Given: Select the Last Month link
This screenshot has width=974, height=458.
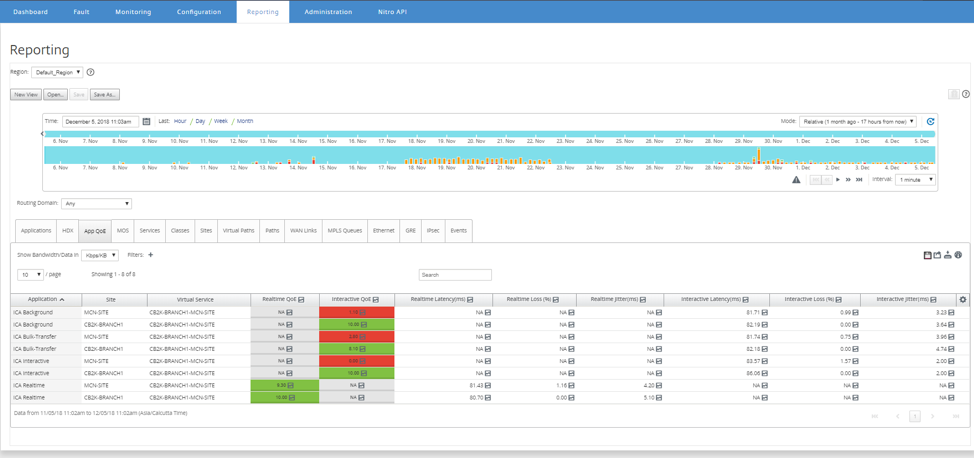Looking at the screenshot, I should coord(245,121).
